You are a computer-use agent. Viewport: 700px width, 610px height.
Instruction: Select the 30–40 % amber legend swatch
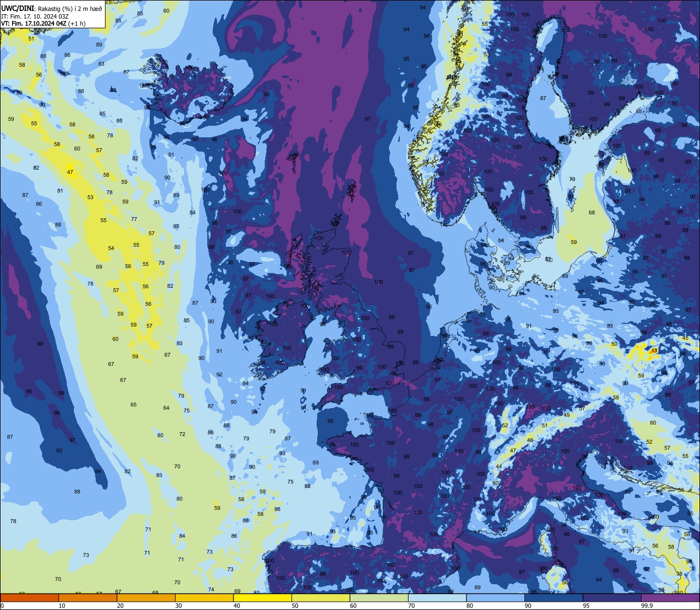coord(204,597)
